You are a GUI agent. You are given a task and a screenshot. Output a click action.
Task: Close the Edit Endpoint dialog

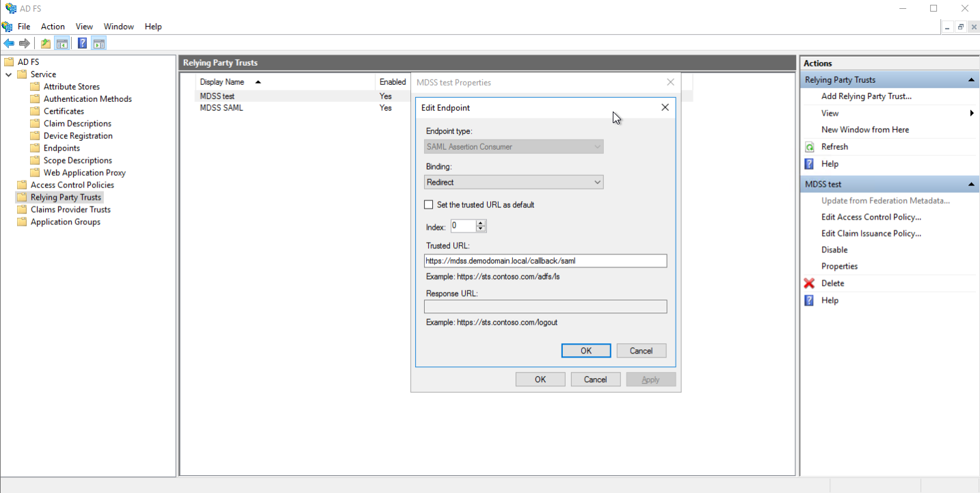click(x=665, y=107)
